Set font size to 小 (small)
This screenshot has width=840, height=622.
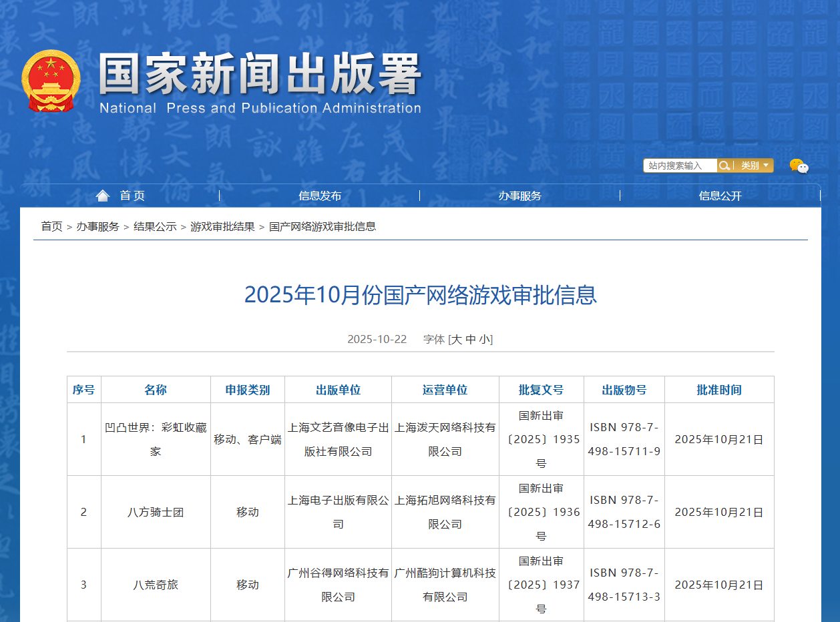click(484, 339)
